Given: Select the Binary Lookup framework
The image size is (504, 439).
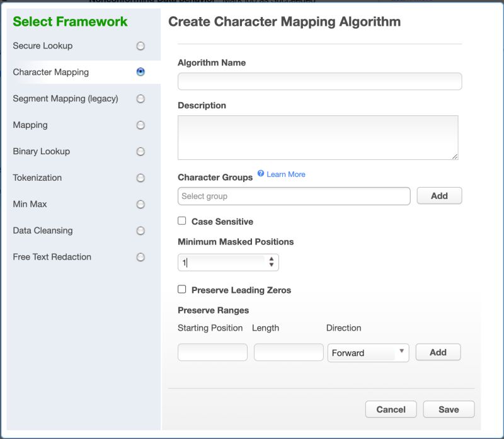Looking at the screenshot, I should tap(141, 151).
